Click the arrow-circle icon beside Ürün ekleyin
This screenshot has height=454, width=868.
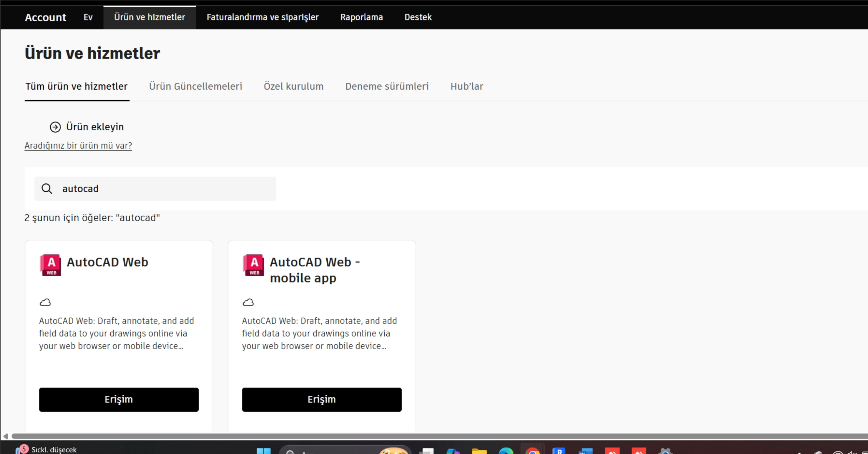pos(55,127)
